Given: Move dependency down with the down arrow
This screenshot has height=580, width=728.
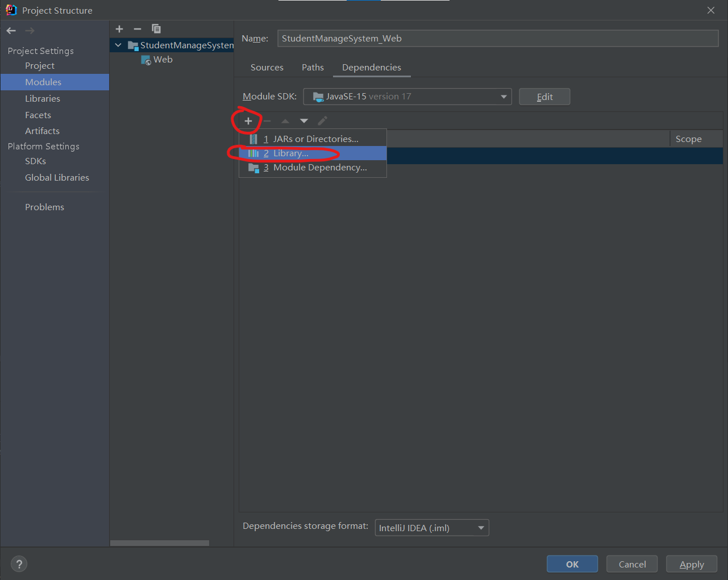Looking at the screenshot, I should coord(304,121).
